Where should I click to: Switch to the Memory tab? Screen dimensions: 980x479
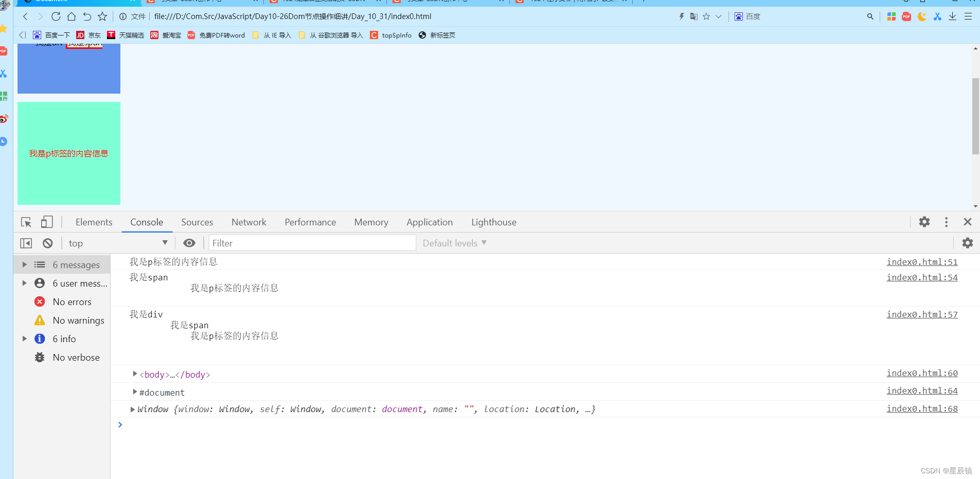[371, 222]
